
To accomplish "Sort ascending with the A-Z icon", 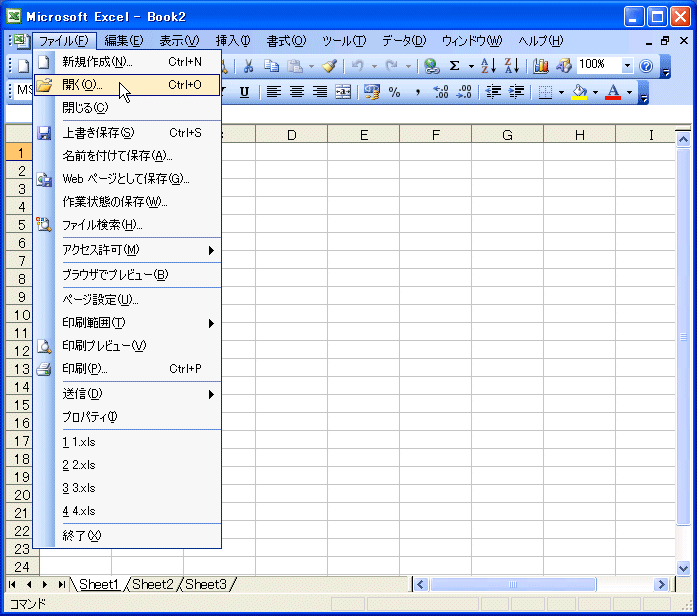I will click(488, 66).
